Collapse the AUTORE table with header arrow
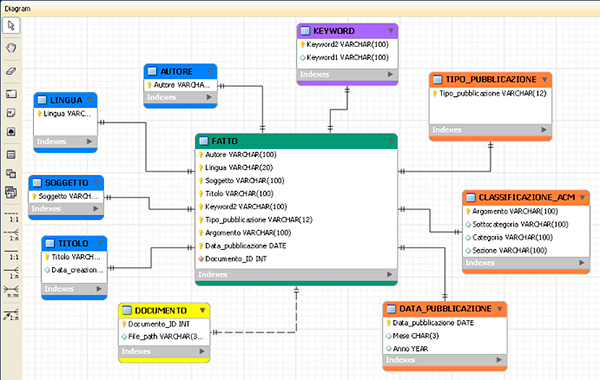This screenshot has width=600, height=380. point(210,71)
